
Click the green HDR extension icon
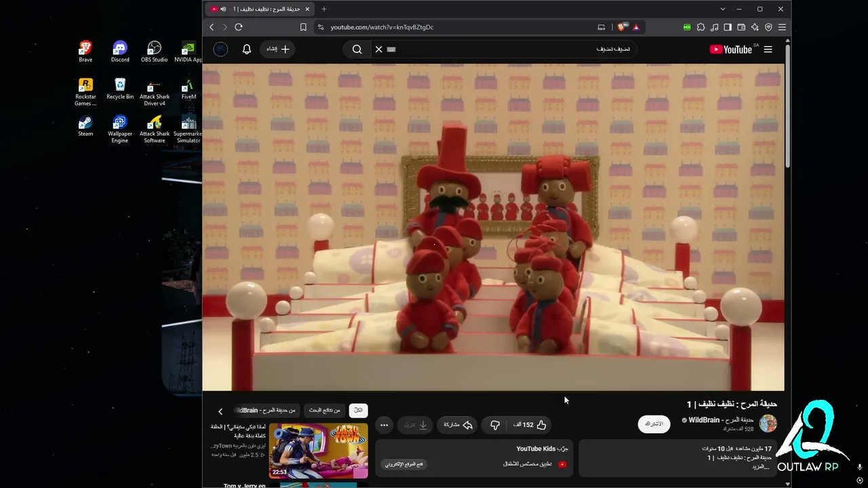pos(687,27)
